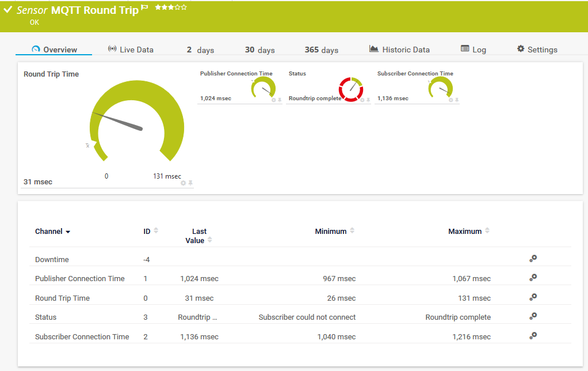Sort table by ID column
588x371 pixels.
155,231
